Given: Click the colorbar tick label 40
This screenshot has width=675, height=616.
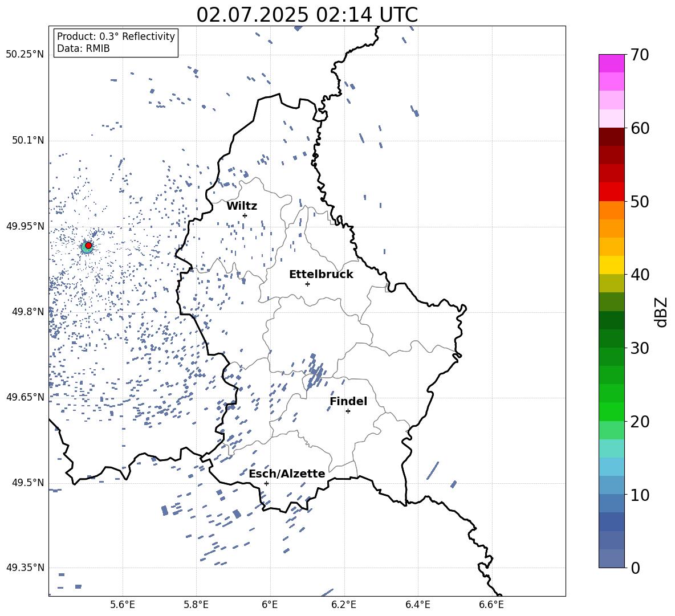Looking at the screenshot, I should pos(640,275).
